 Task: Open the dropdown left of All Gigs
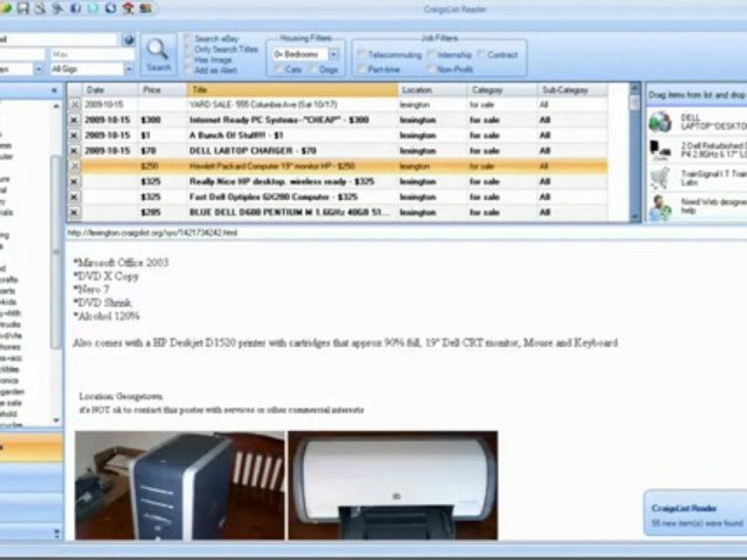pyautogui.click(x=39, y=69)
